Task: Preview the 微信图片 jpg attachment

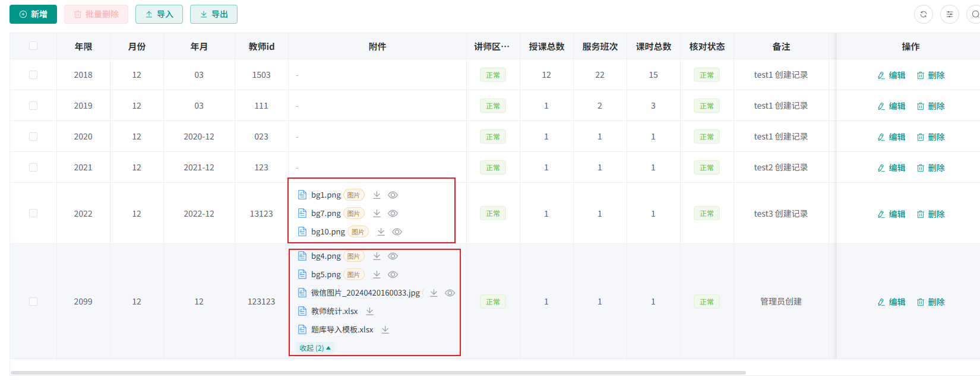Action: coord(450,293)
